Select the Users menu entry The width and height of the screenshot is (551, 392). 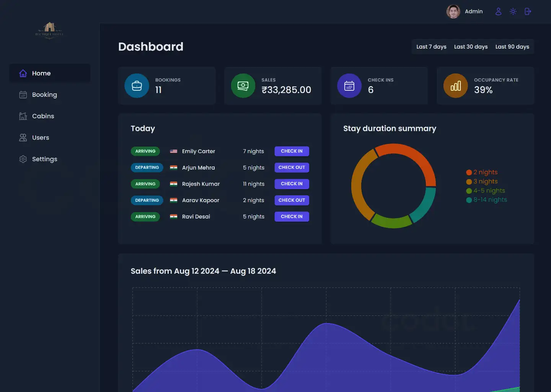pos(41,137)
